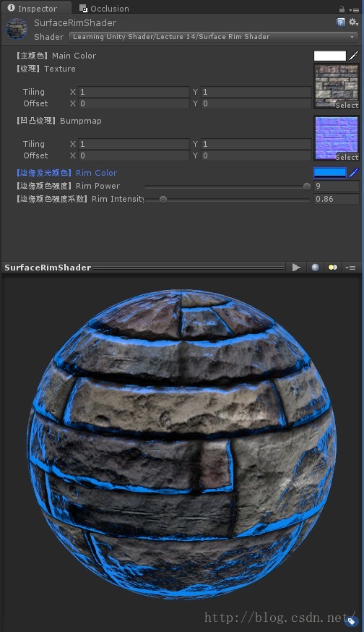364x632 pixels.
Task: Click the Rim Intensity slider handle
Action: 163,199
